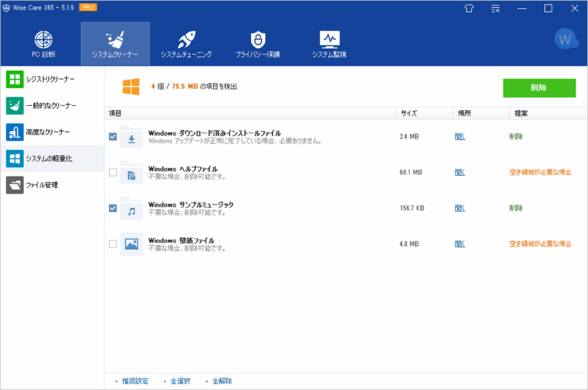588x390 pixels.
Task: Sort by サイズ column header
Action: pyautogui.click(x=425, y=113)
